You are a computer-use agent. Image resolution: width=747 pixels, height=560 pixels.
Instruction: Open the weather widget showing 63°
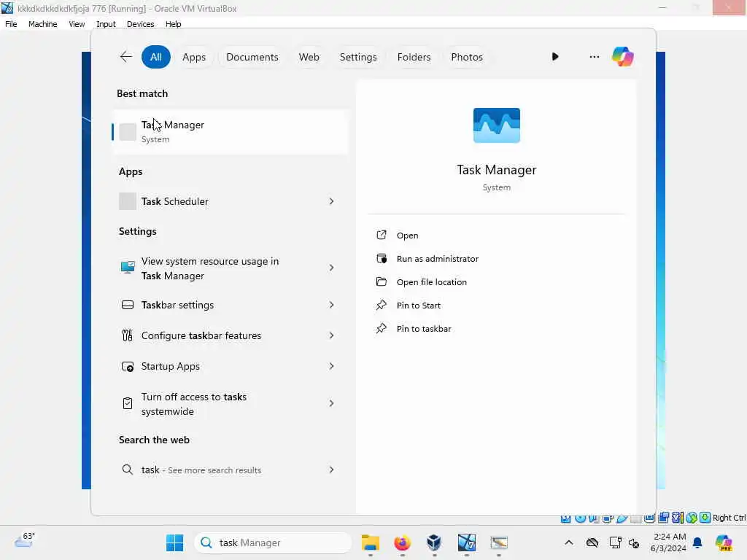25,540
